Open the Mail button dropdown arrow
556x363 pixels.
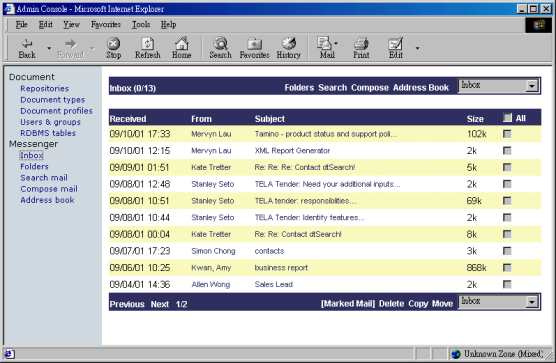tap(336, 44)
